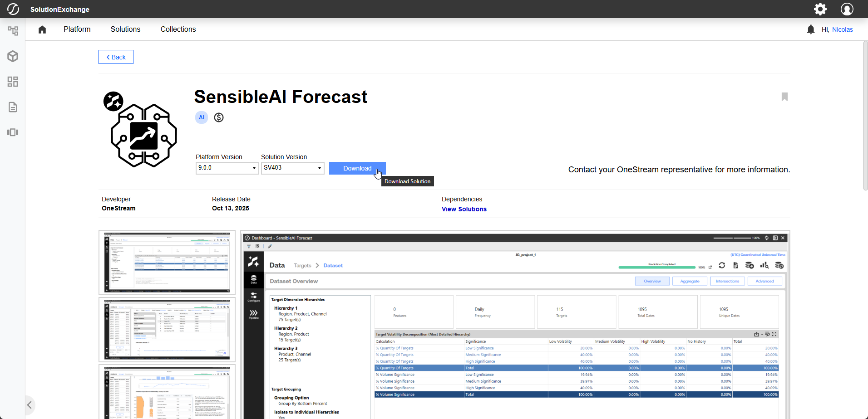Click the dollar sign paid badge
This screenshot has height=419, width=868.
point(219,117)
